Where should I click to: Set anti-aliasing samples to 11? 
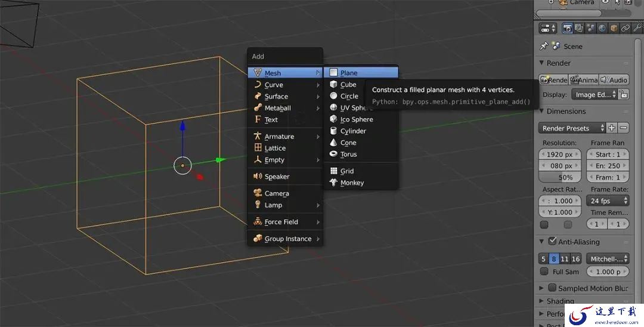click(x=565, y=259)
